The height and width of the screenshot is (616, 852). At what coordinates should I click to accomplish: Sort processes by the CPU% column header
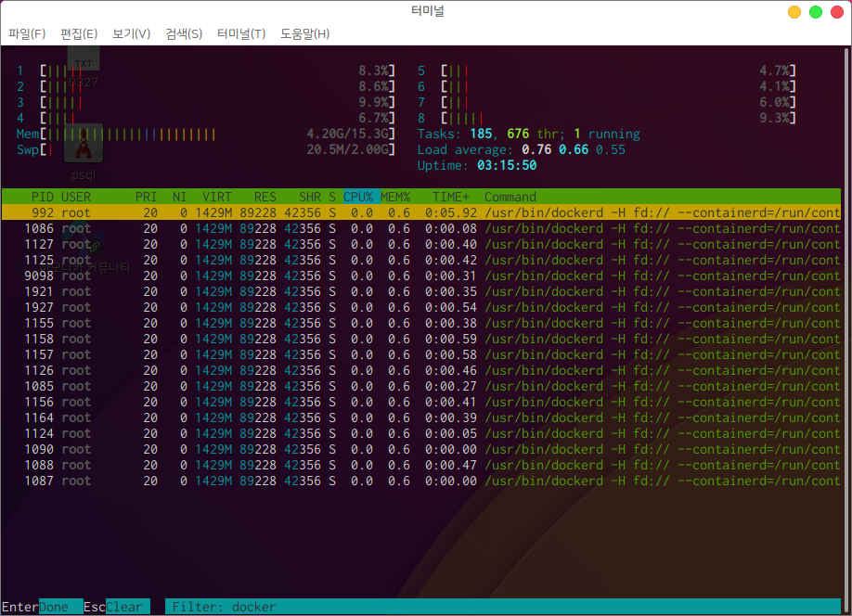coord(357,197)
